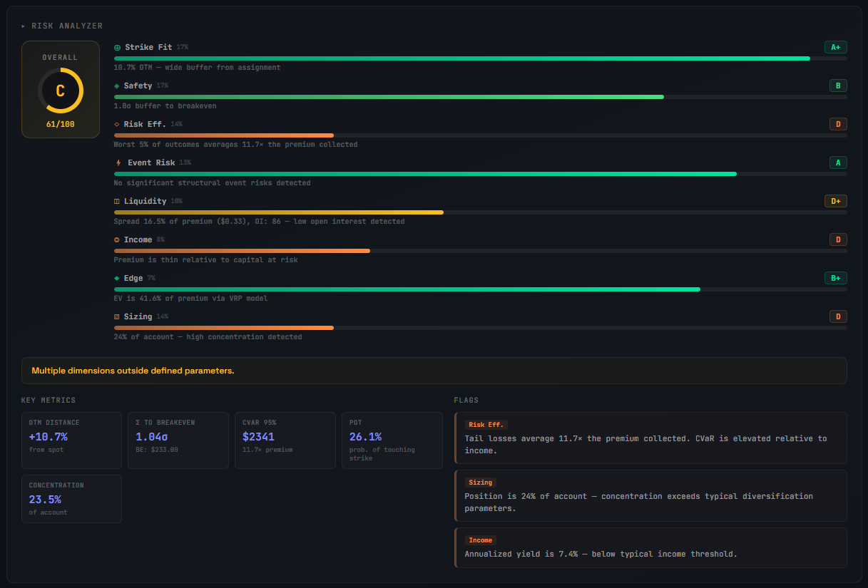Click the Event Risk lightning bolt icon
This screenshot has width=868, height=588.
click(x=118, y=163)
